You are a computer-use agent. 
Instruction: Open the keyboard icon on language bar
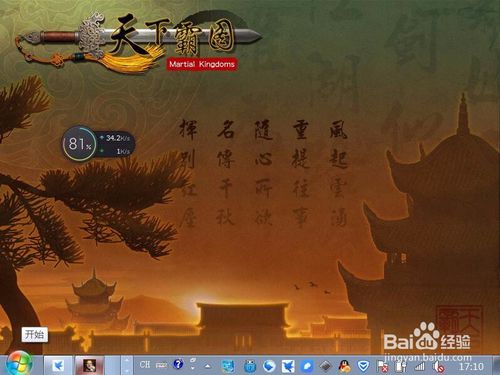tap(161, 365)
